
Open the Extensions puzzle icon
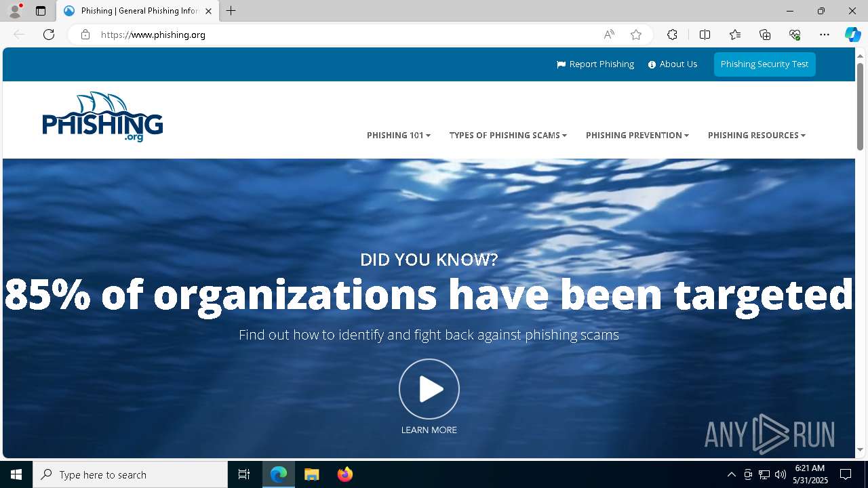[672, 35]
